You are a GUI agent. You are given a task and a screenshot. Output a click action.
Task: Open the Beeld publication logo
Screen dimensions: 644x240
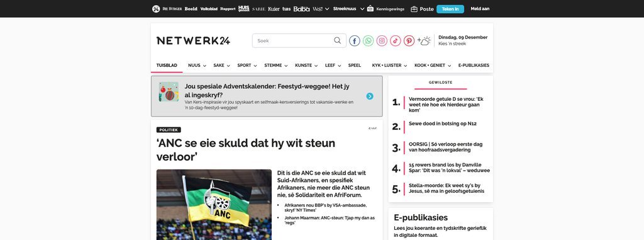pyautogui.click(x=191, y=9)
